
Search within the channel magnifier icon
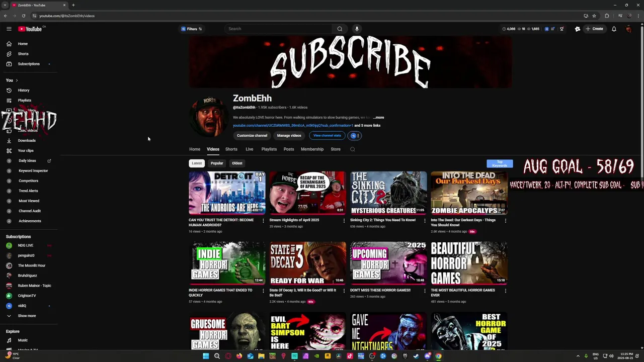tap(352, 149)
